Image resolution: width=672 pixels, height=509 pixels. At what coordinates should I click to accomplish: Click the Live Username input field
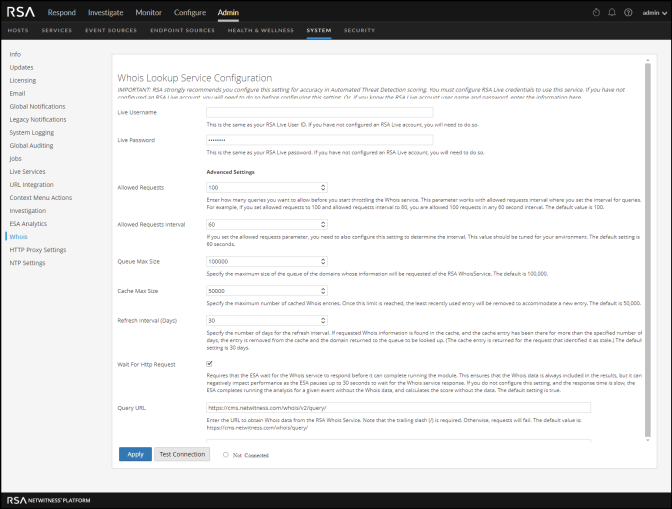coord(320,112)
